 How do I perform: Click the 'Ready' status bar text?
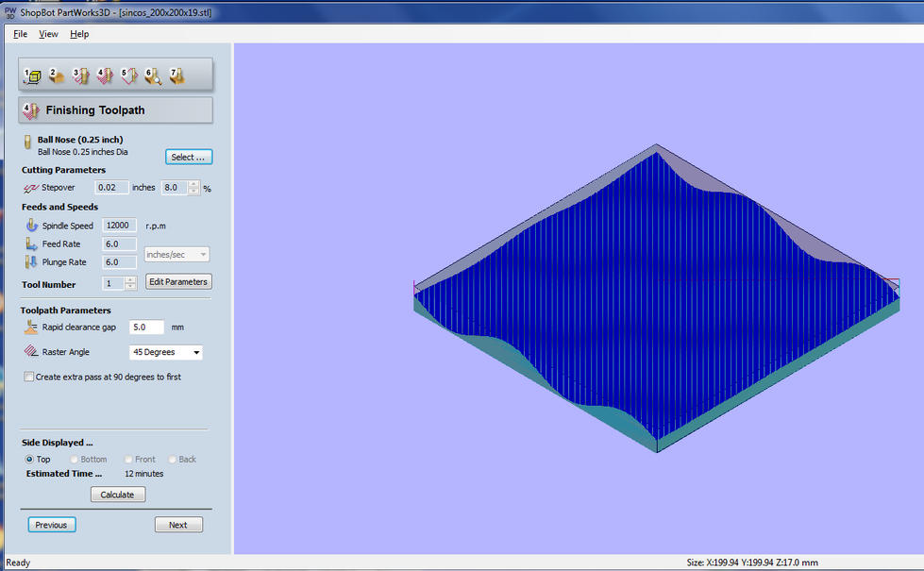click(18, 563)
